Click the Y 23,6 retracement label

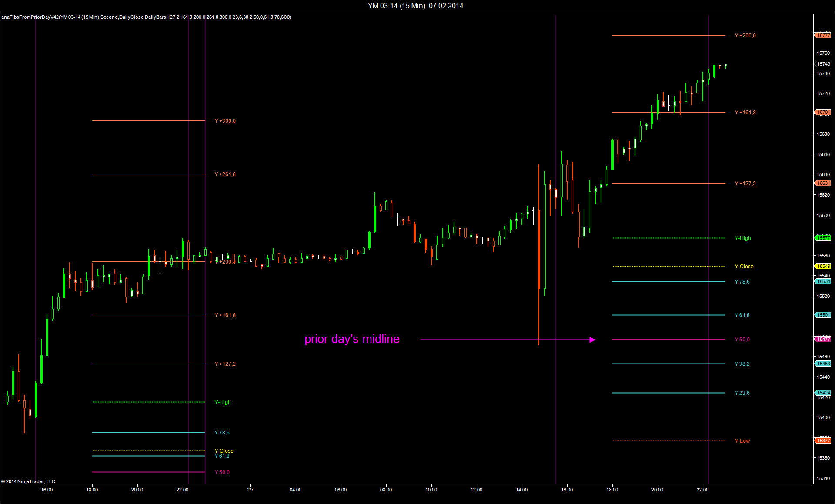pyautogui.click(x=742, y=393)
